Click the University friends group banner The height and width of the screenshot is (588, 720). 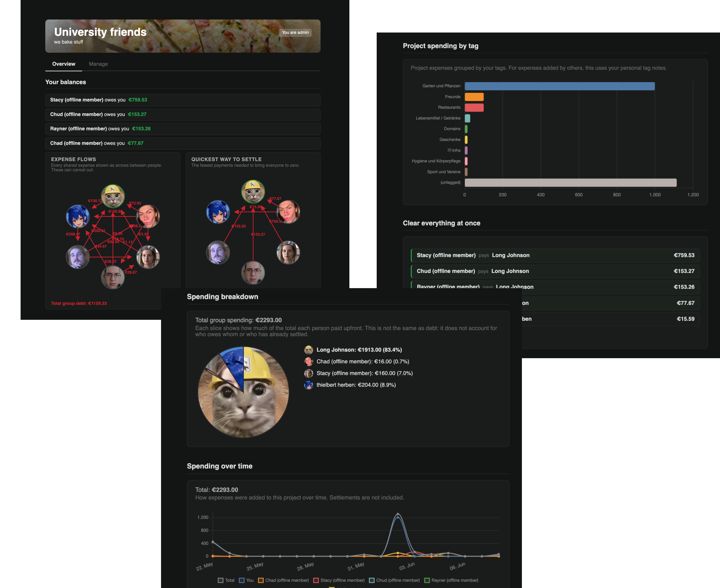183,36
